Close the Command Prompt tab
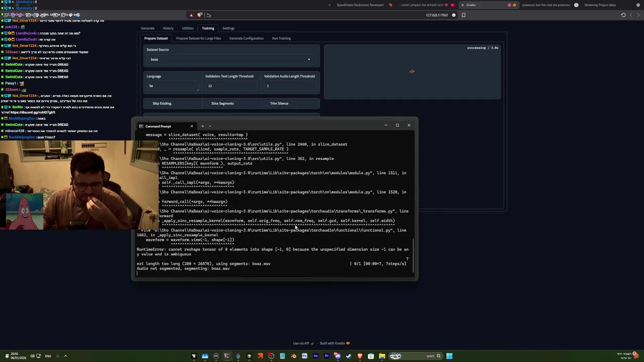The image size is (644, 362). (191, 126)
